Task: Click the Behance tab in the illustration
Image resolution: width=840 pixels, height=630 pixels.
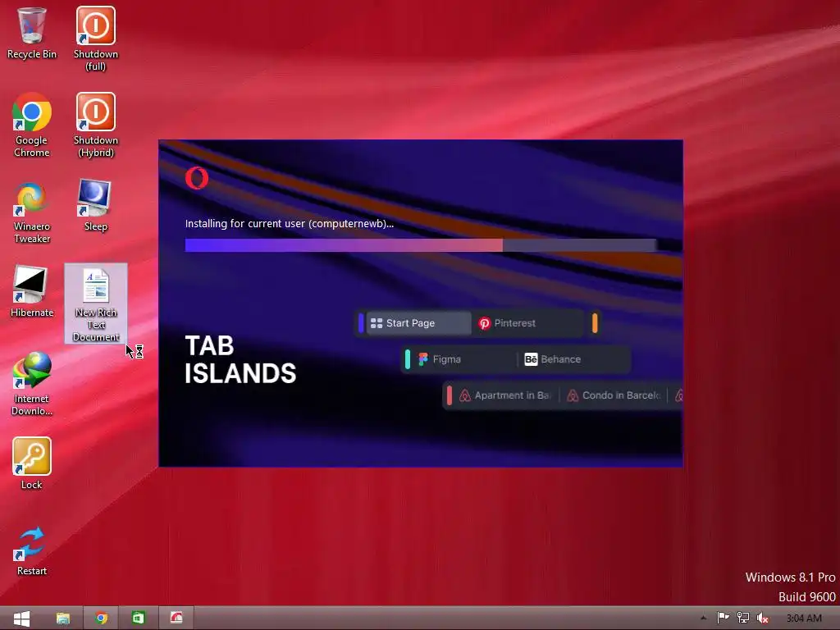Action: point(573,359)
